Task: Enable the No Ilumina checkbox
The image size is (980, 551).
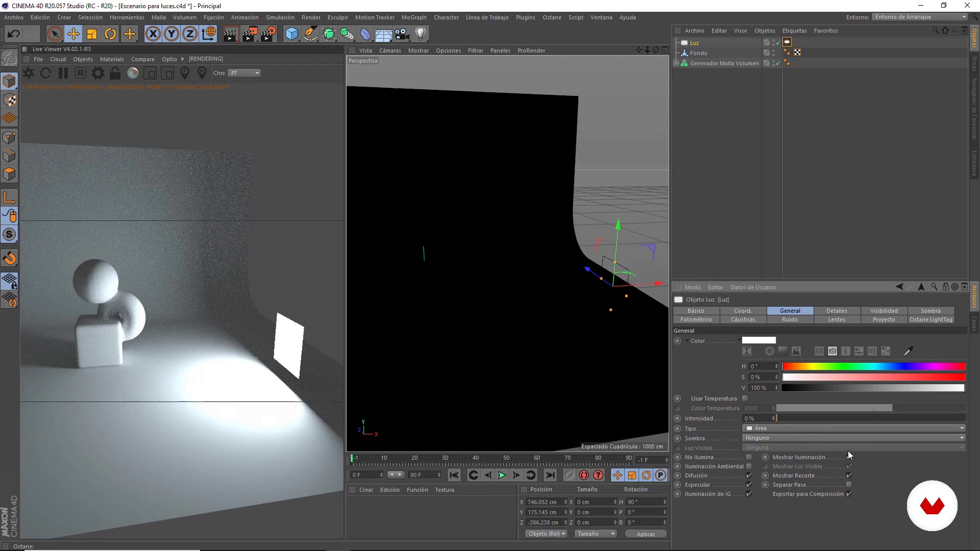Action: click(x=749, y=457)
